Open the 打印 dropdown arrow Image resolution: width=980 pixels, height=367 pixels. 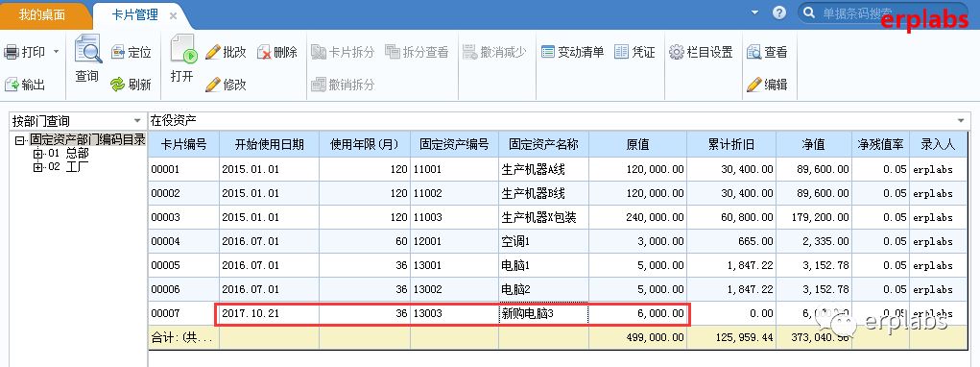[56, 52]
